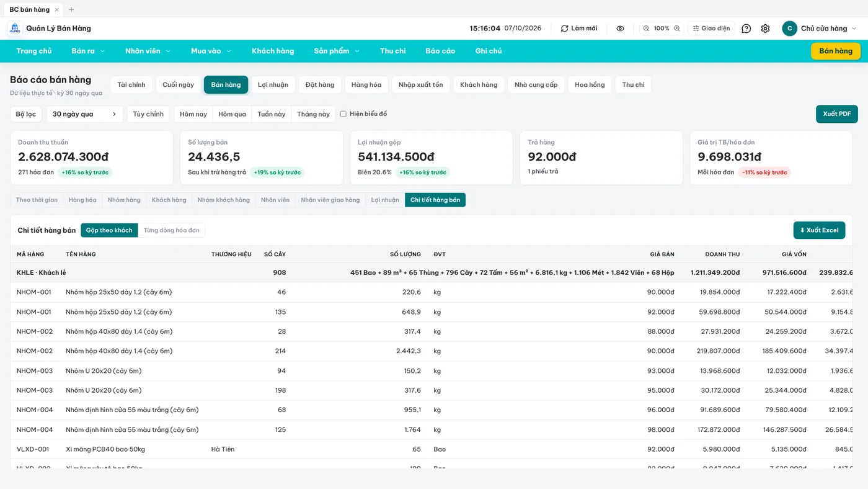Open the Nhóm khách hàng sub-tab
The height and width of the screenshot is (489, 868).
(224, 200)
